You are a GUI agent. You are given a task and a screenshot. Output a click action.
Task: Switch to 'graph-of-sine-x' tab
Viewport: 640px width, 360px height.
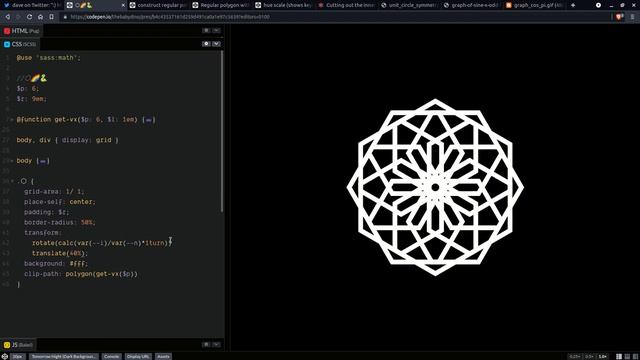(x=472, y=5)
